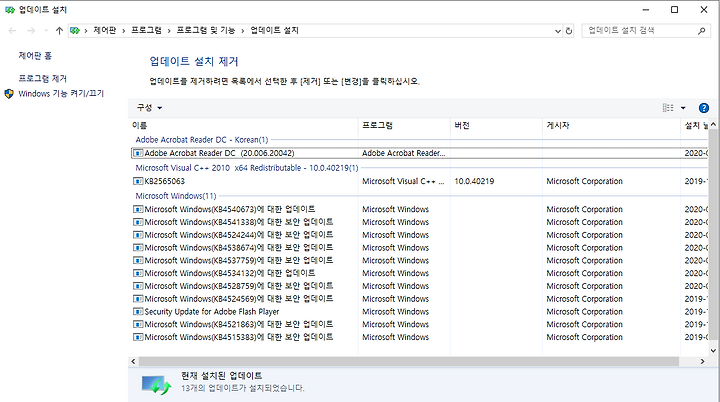Click the change view icon
The height and width of the screenshot is (402, 720).
point(668,108)
